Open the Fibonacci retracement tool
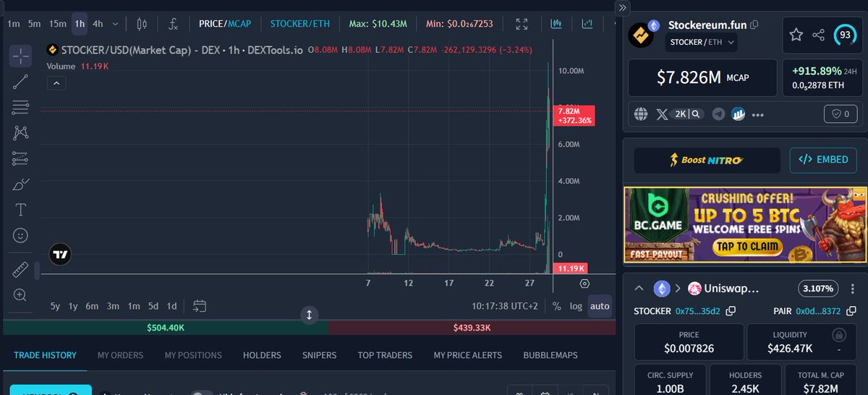868x395 pixels. [20, 108]
